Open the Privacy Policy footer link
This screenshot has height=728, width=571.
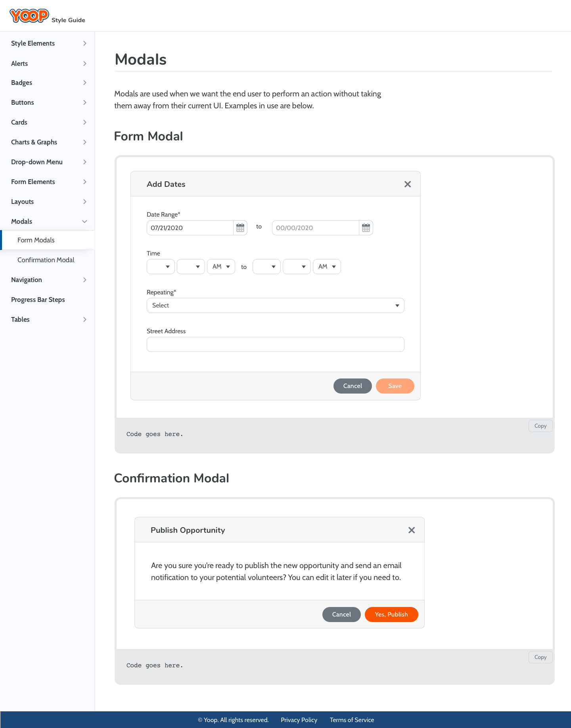299,720
